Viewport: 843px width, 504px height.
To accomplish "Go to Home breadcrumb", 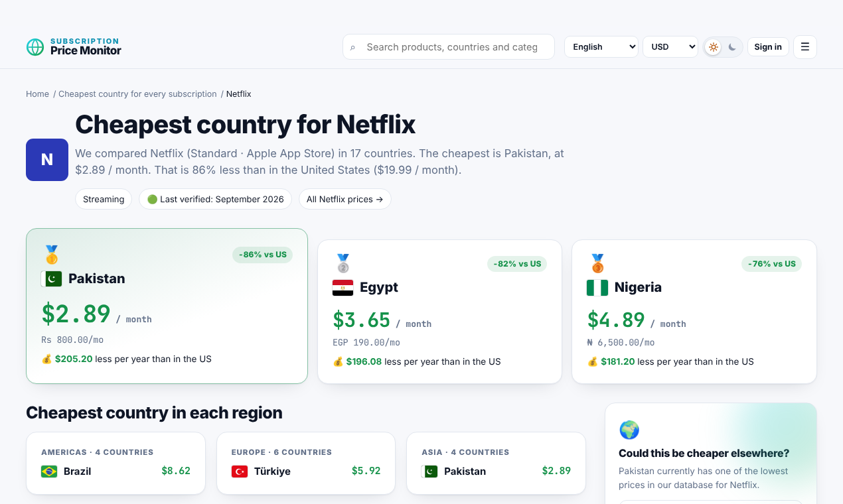I will tap(38, 94).
